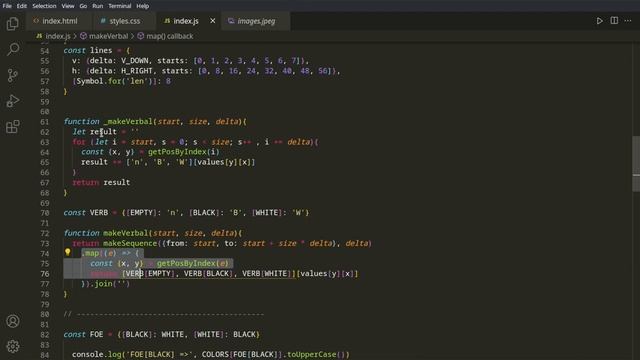640x360 pixels.
Task: Open the Accounts icon in activity bar
Action: [x=13, y=321]
